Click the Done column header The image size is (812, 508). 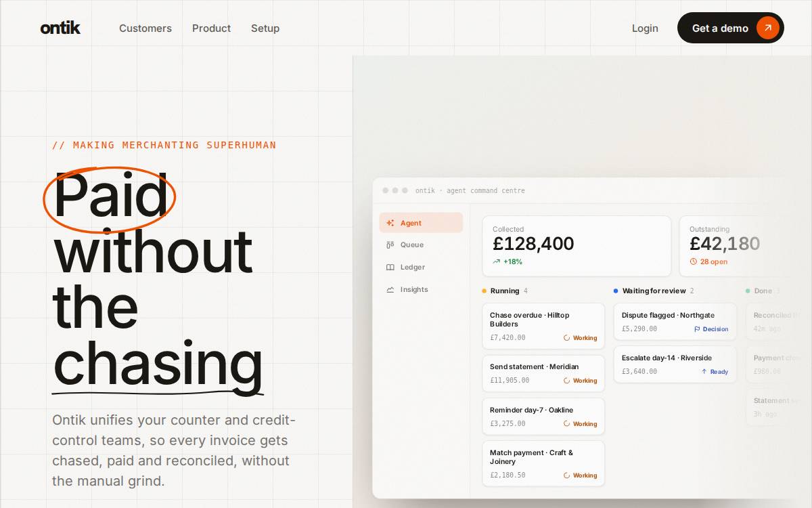tap(763, 291)
